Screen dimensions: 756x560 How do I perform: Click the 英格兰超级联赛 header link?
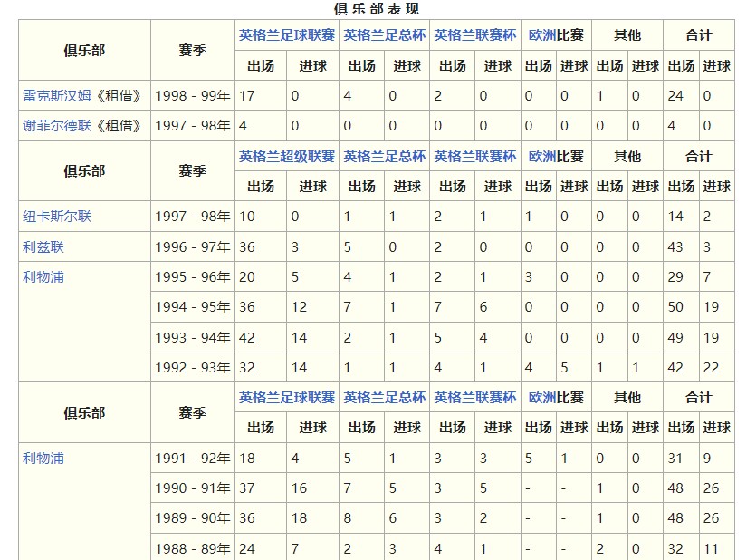coord(287,156)
